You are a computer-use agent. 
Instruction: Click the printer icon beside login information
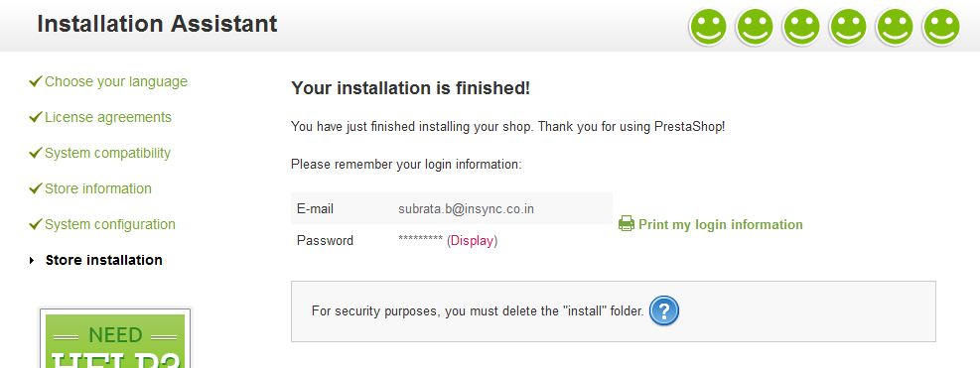click(x=627, y=223)
